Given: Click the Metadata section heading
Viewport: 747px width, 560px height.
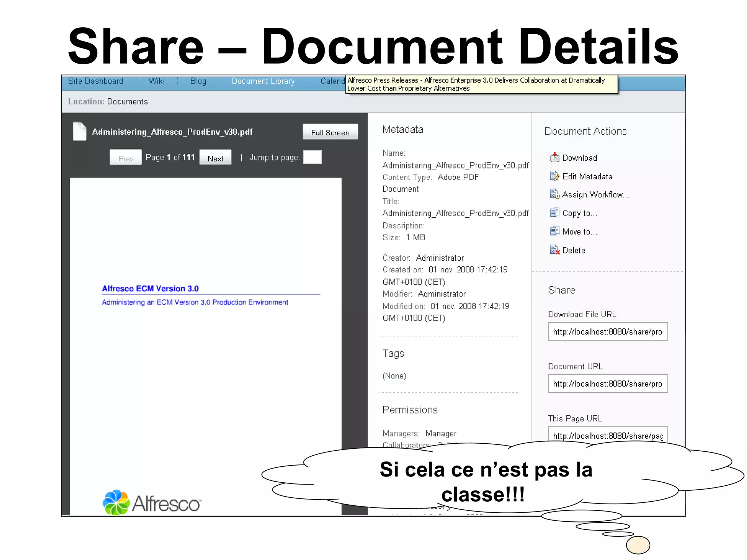Looking at the screenshot, I should 403,129.
